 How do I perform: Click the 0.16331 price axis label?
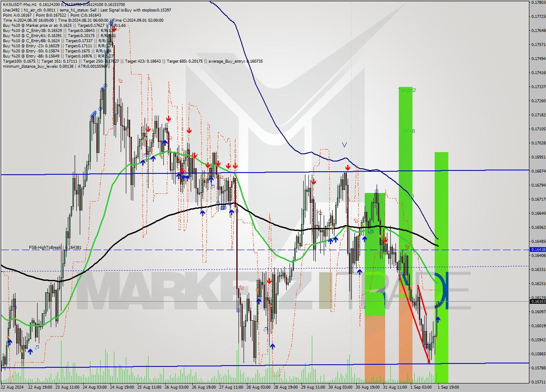(x=538, y=269)
